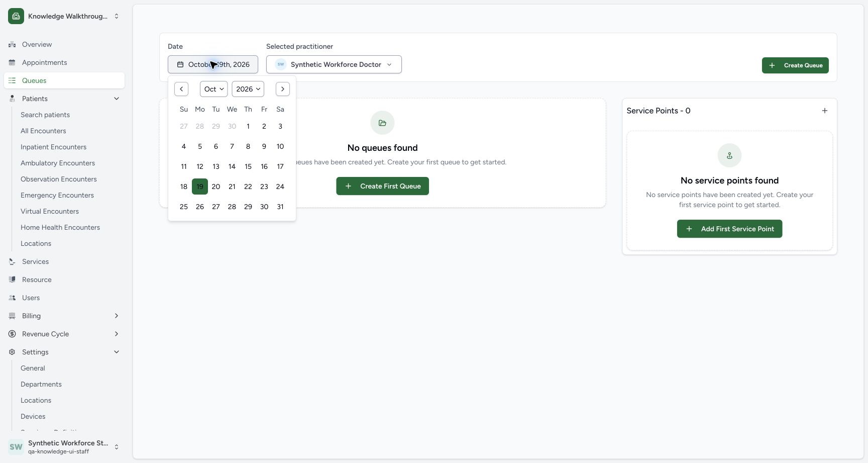This screenshot has height=463, width=868.
Task: Click the Date field showing October 19th
Action: (213, 64)
